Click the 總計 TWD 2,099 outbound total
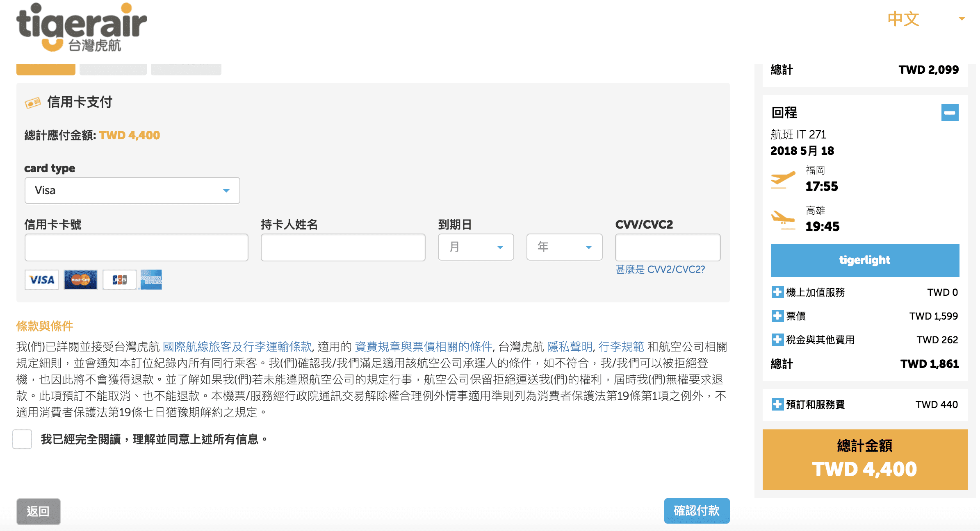The width and height of the screenshot is (980, 531). click(865, 70)
